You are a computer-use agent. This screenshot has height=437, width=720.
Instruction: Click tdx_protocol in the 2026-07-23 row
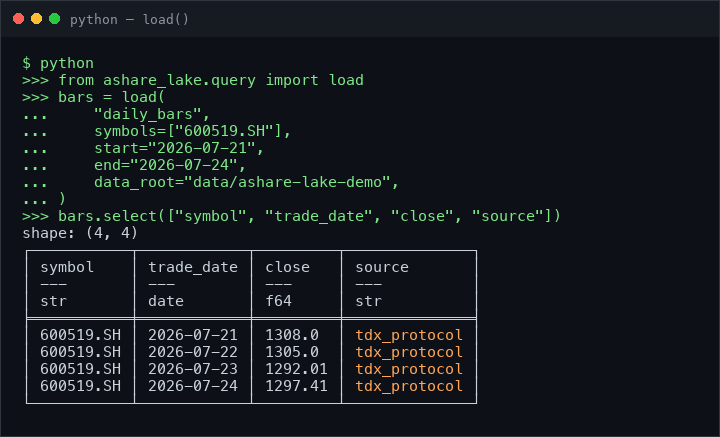point(409,370)
